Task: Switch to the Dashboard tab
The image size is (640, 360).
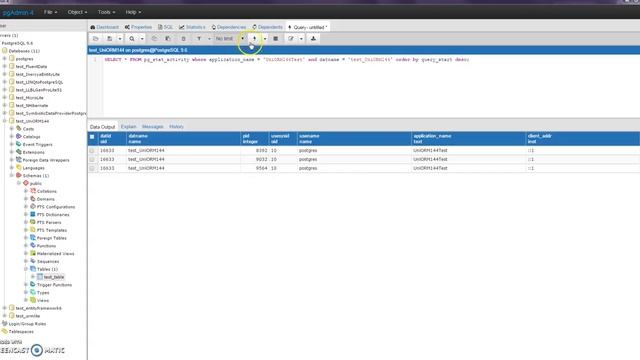Action: 104,27
